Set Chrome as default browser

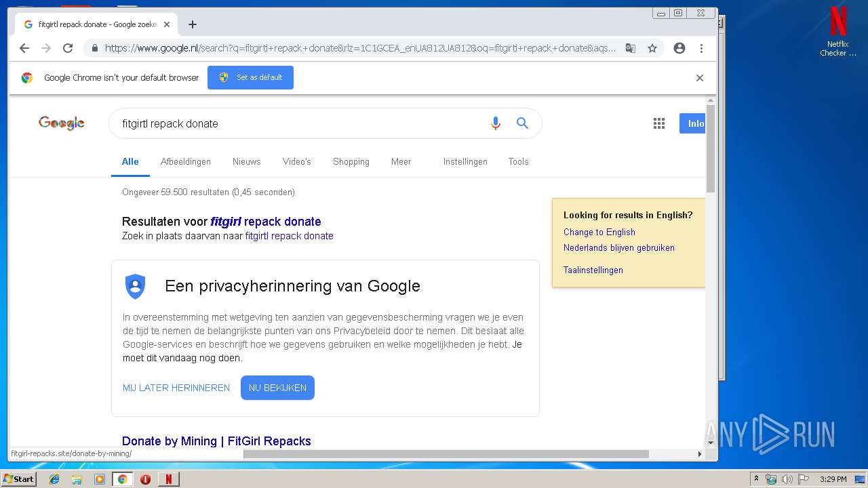coord(250,77)
